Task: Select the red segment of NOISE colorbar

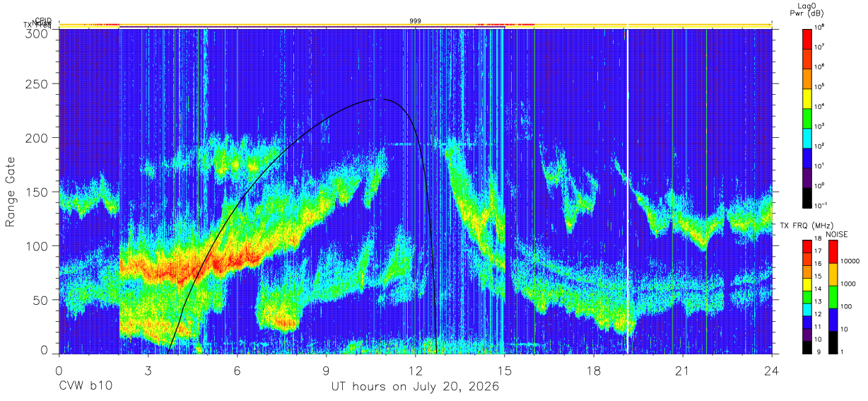Action: pyautogui.click(x=833, y=252)
